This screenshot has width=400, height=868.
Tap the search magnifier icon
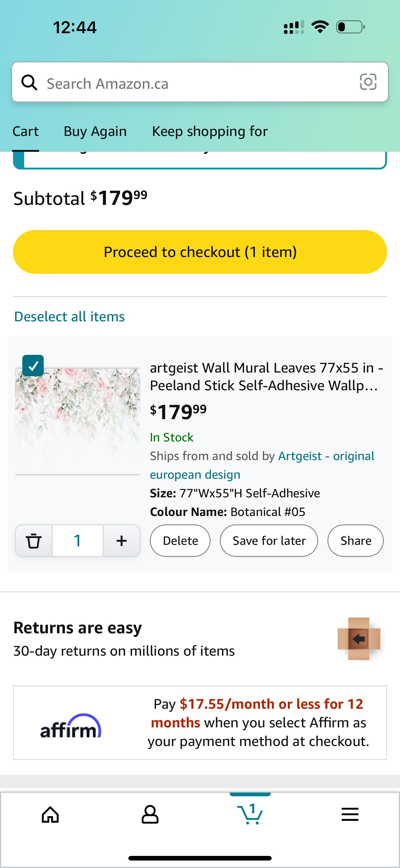[30, 83]
